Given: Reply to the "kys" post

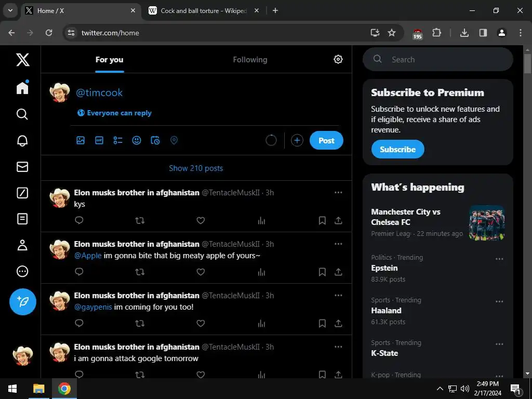Looking at the screenshot, I should (79, 220).
